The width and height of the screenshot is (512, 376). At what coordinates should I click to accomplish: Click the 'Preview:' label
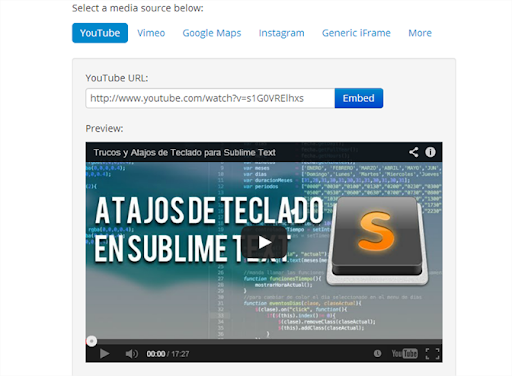(104, 128)
